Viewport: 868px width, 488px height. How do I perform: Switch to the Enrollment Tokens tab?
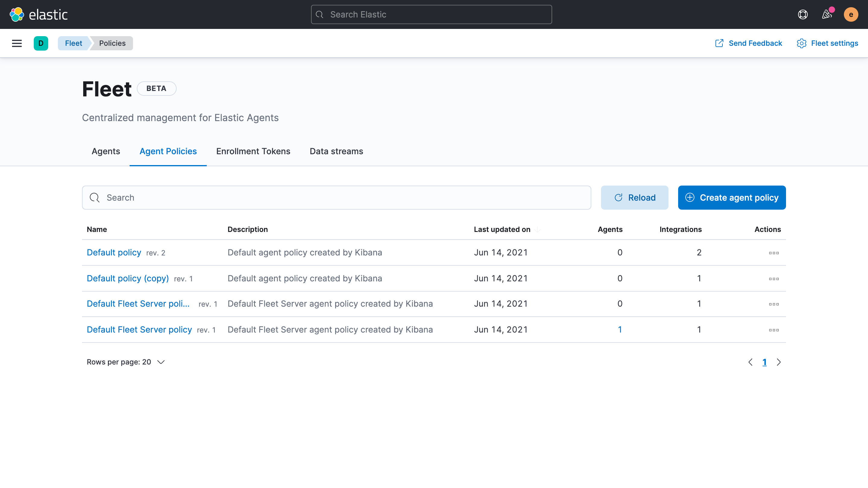click(253, 151)
